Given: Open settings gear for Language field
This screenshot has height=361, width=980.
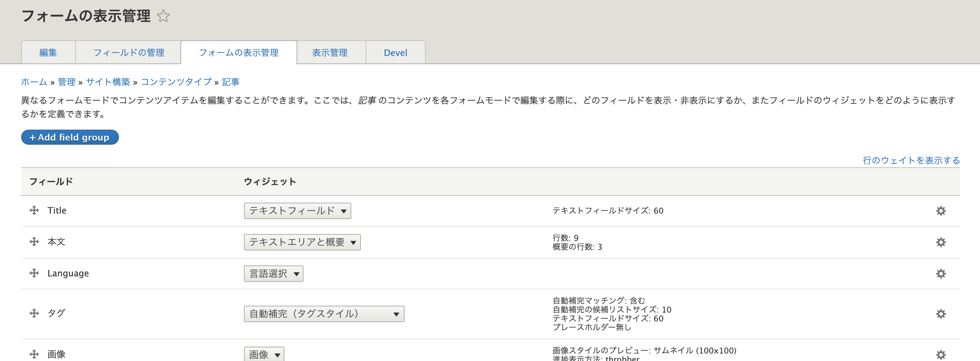Looking at the screenshot, I should coord(940,274).
